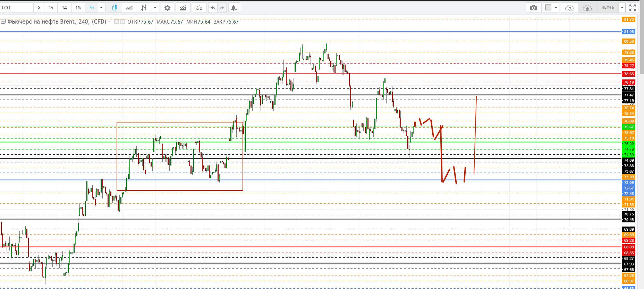Collapse legend using minus box
This screenshot has height=289, width=644.
click(x=3, y=22)
